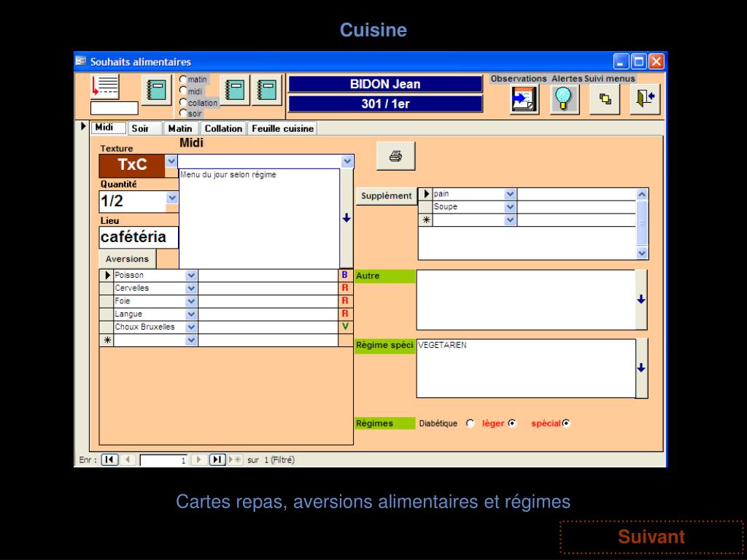Select the matin radio option

(183, 79)
